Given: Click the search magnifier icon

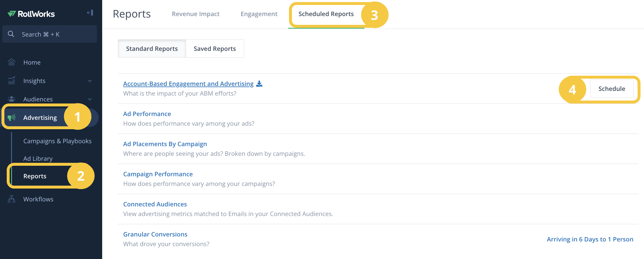Looking at the screenshot, I should [x=11, y=34].
